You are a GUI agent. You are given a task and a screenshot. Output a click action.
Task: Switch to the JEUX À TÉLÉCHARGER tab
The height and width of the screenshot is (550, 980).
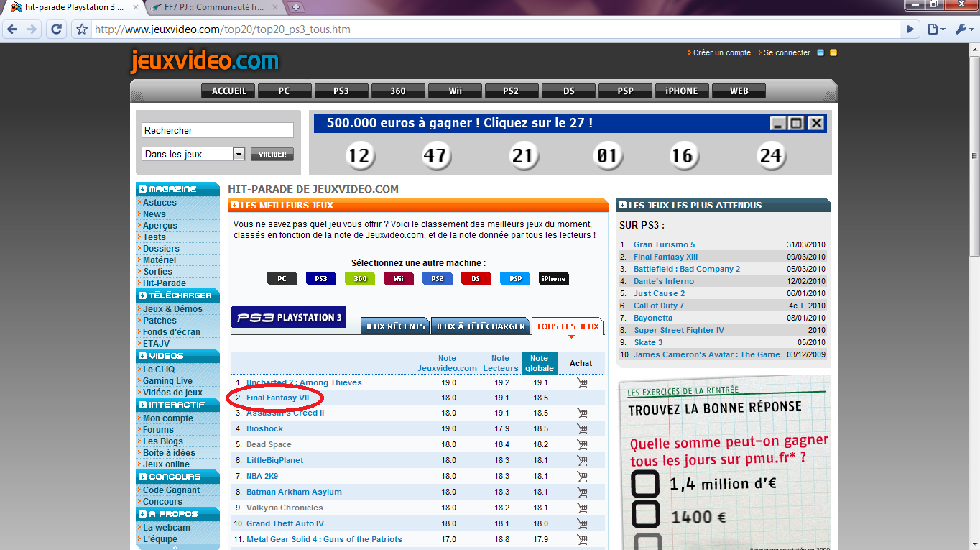(480, 326)
